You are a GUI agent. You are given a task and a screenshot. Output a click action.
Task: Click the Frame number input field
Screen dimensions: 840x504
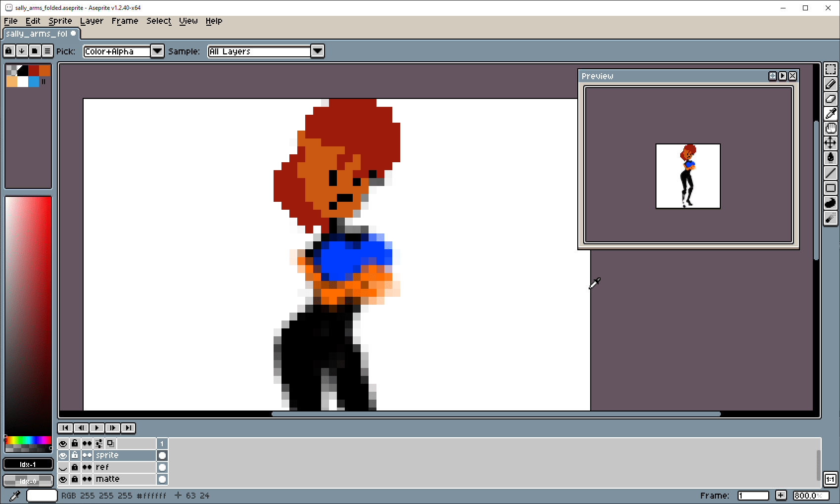pyautogui.click(x=752, y=496)
